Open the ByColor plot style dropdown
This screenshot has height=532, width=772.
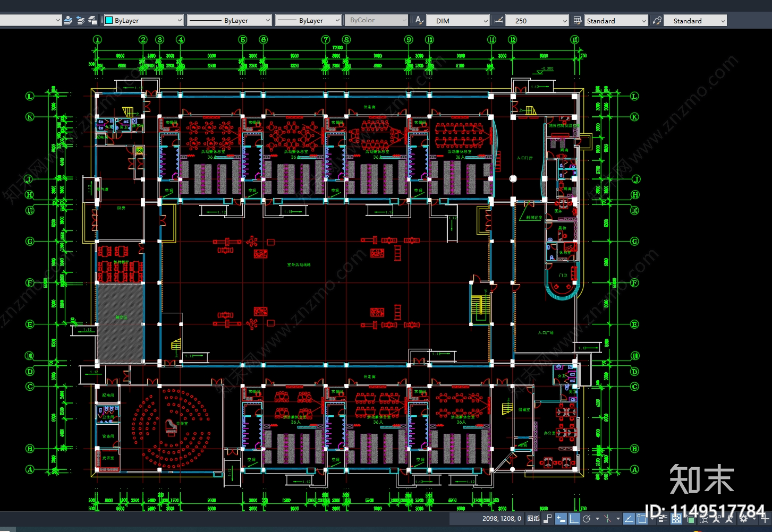click(x=376, y=20)
